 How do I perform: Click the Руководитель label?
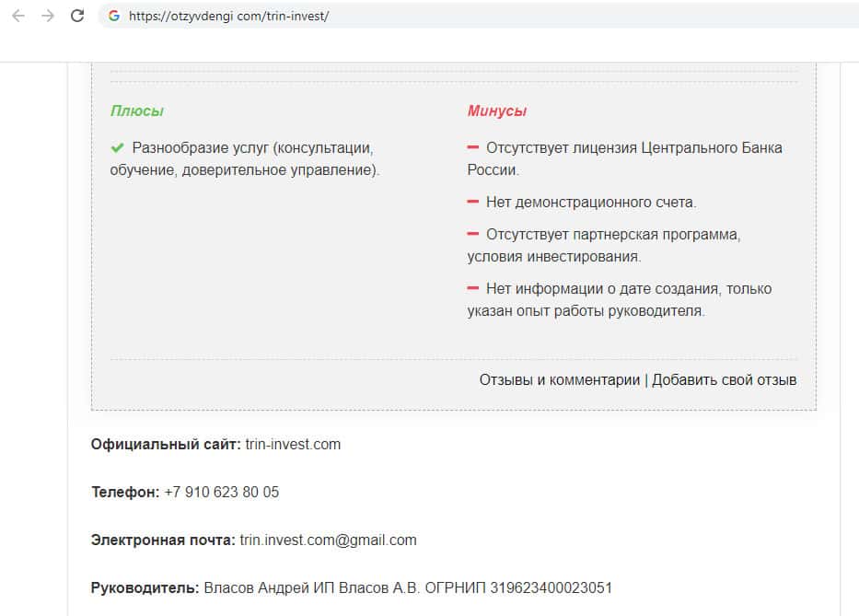(145, 587)
